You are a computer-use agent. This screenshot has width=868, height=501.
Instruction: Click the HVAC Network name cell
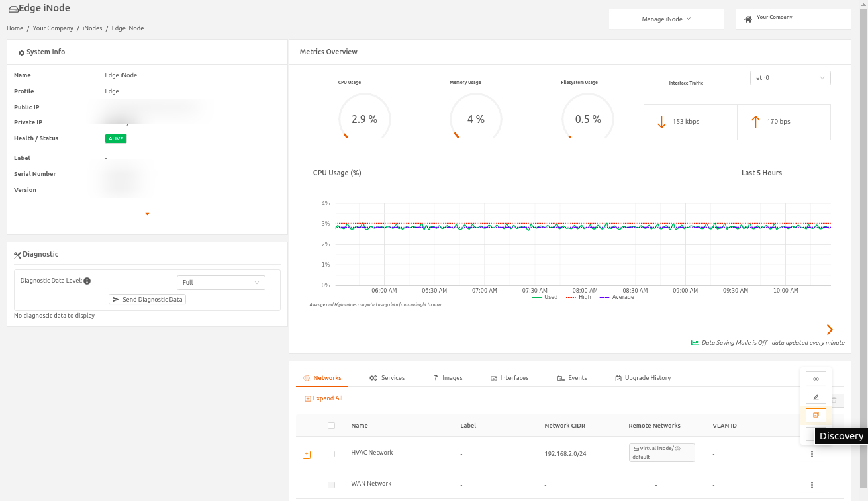[372, 453]
